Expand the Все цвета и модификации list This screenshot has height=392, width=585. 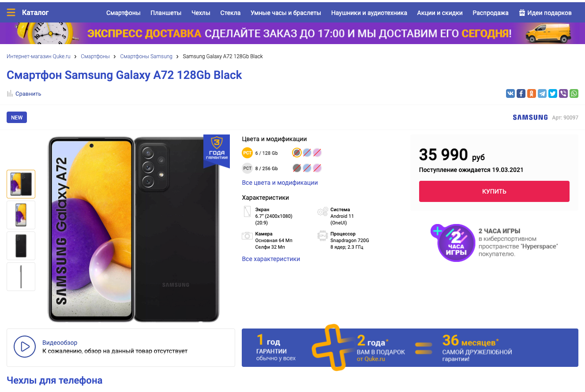280,183
